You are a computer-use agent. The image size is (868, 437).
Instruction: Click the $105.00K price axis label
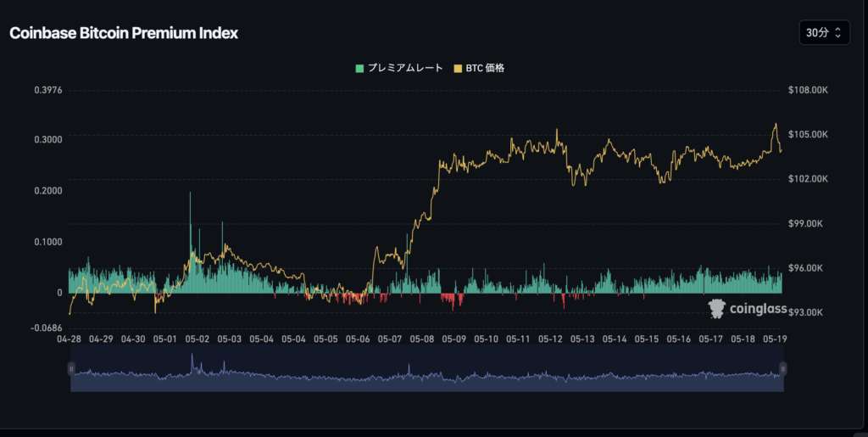(808, 135)
